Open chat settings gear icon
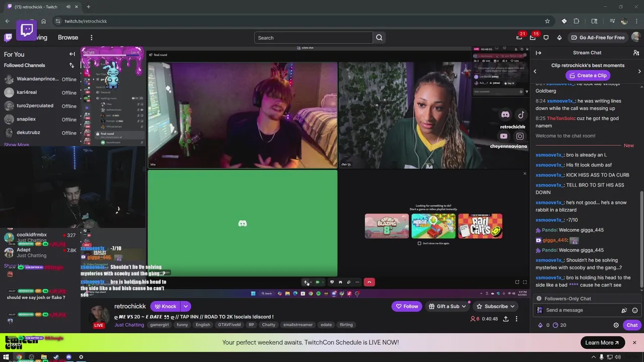This screenshot has height=362, width=644. click(616, 325)
